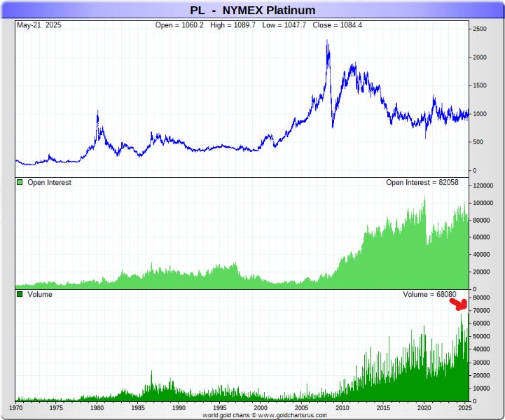Click 20000 on the Volume axis
The image size is (505, 420).
click(x=481, y=376)
